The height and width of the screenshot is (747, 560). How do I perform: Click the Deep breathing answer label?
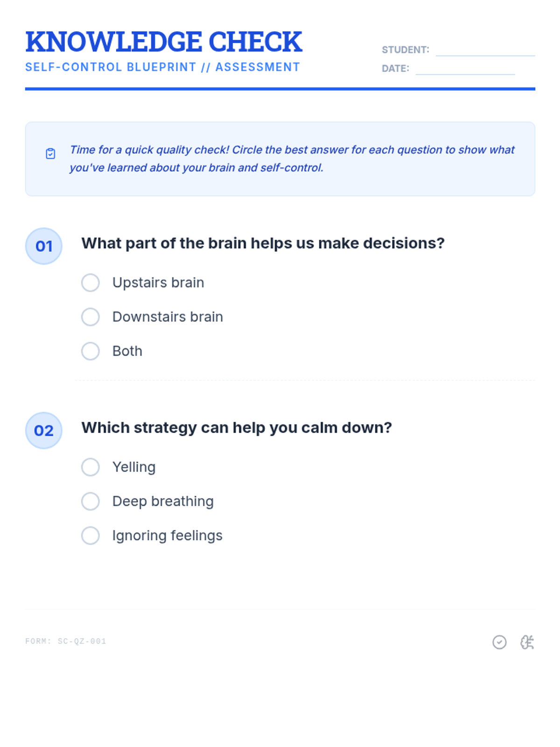[x=163, y=501]
